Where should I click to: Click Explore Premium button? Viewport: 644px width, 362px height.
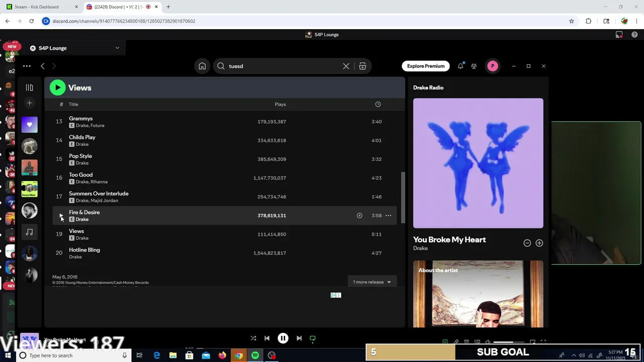[x=426, y=66]
